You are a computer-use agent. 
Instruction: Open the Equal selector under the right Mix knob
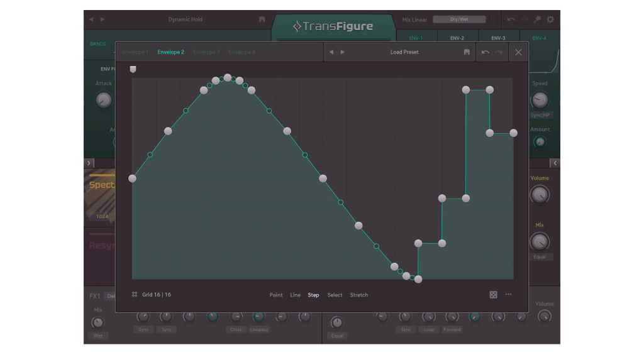tap(540, 257)
